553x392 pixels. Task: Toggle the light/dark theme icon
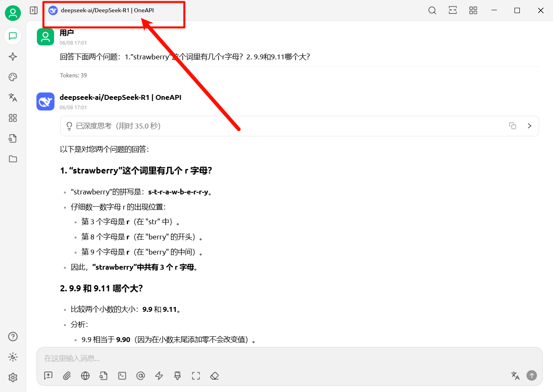coord(13,357)
